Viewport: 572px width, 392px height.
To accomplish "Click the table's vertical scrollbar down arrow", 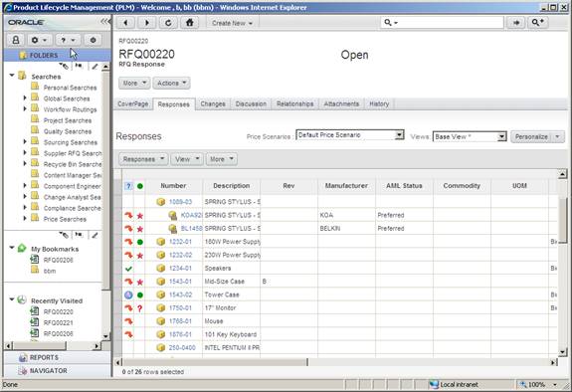I will coord(562,352).
